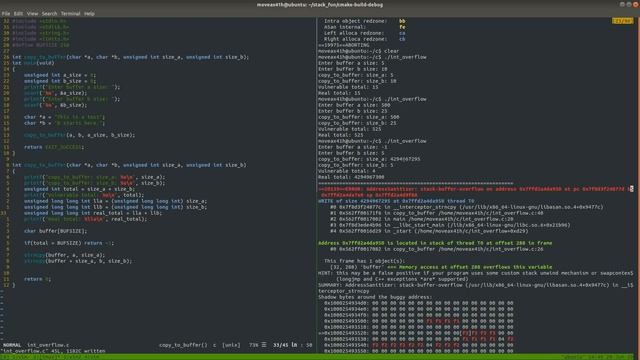Place cursor on 'char *a =' string line
Viewport: 640px width, 360px height.
(64, 117)
